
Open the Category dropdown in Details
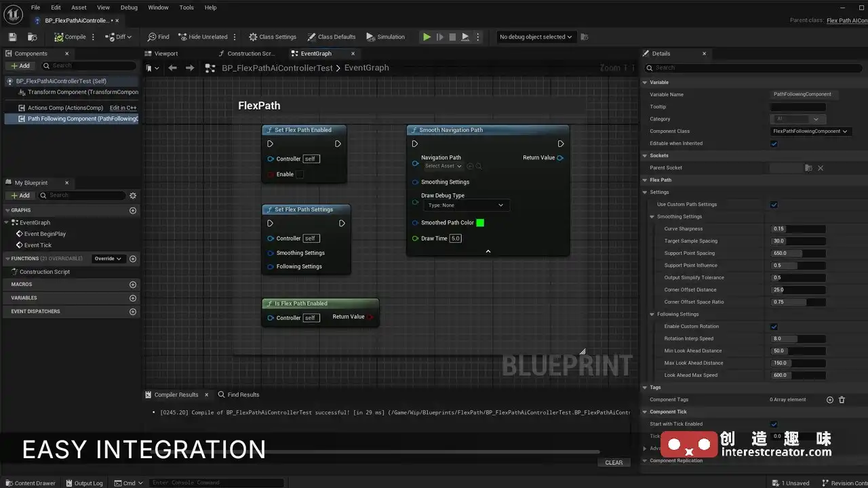(x=797, y=119)
